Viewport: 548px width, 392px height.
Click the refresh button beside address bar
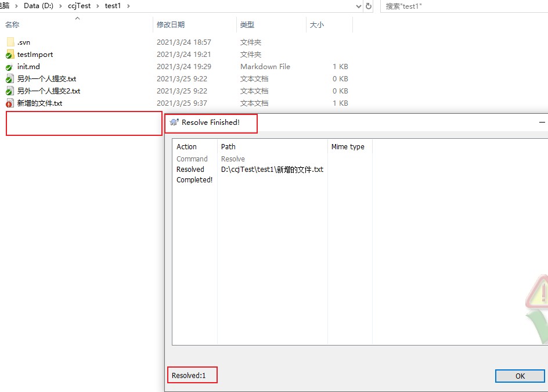click(369, 6)
